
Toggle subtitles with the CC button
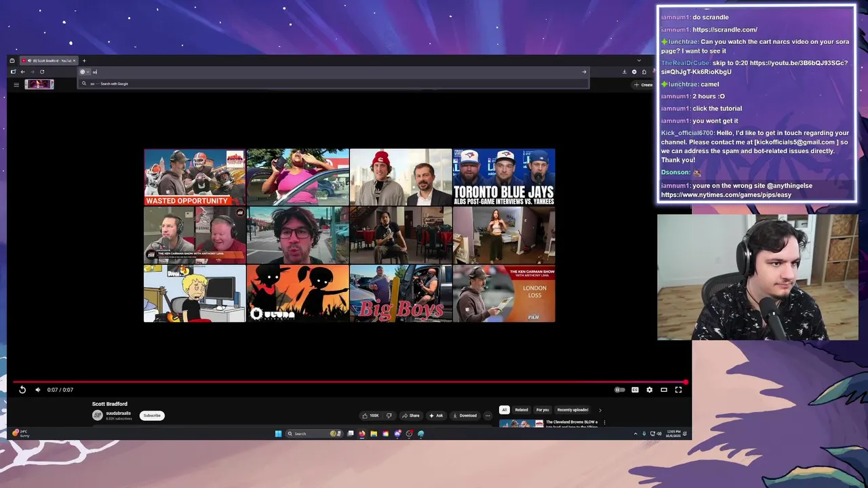(635, 390)
